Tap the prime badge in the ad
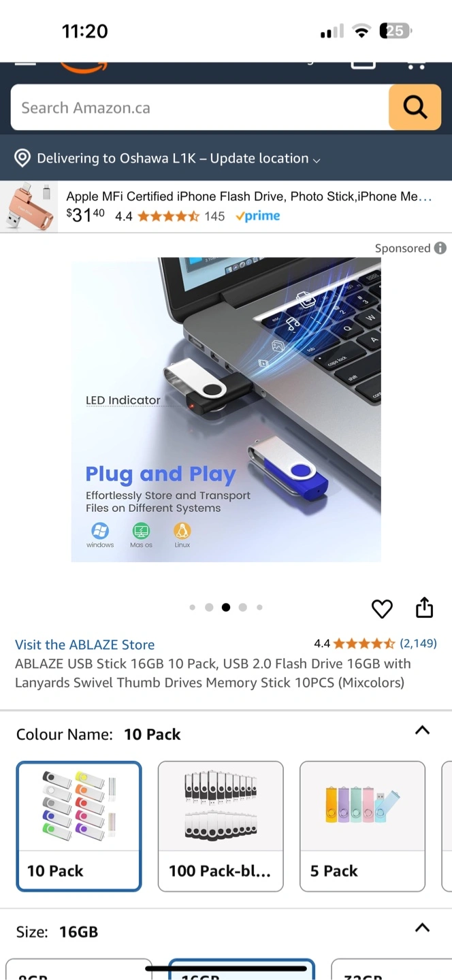The height and width of the screenshot is (980, 452). click(x=258, y=216)
